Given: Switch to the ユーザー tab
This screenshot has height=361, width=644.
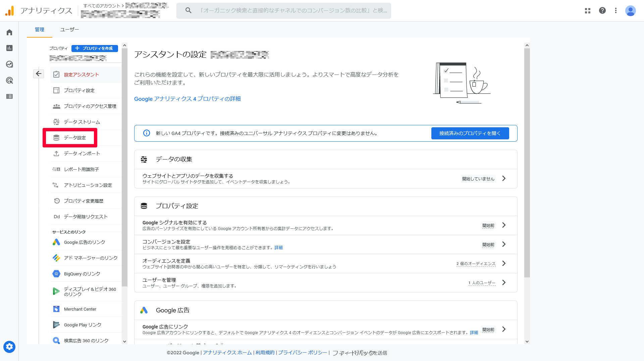Looking at the screenshot, I should click(x=69, y=30).
